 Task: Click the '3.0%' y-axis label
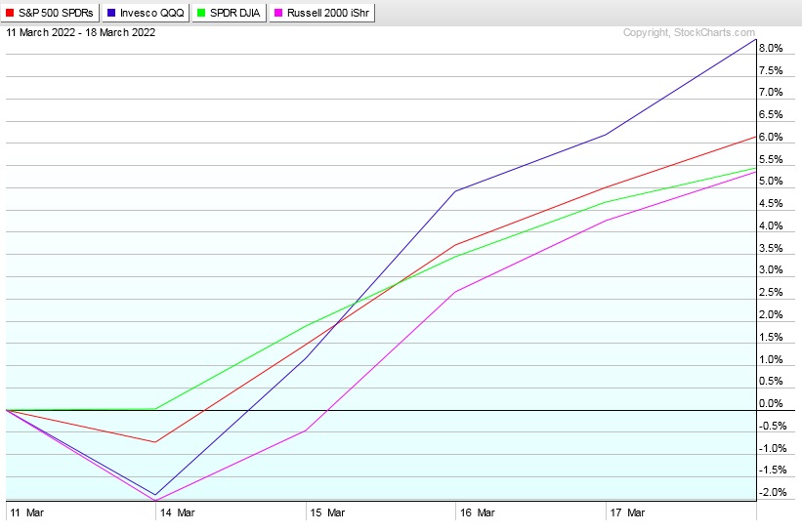[771, 269]
